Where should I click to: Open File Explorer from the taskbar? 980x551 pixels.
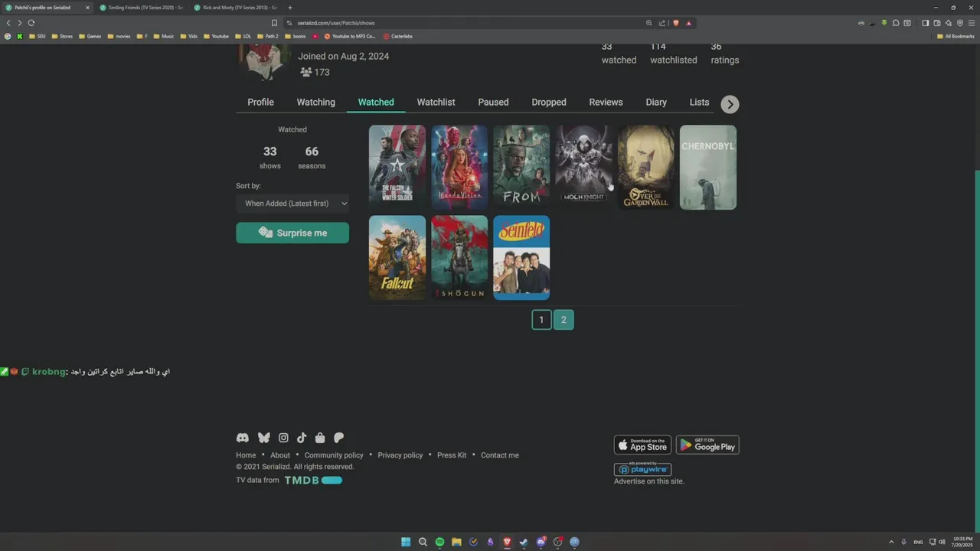point(456,542)
